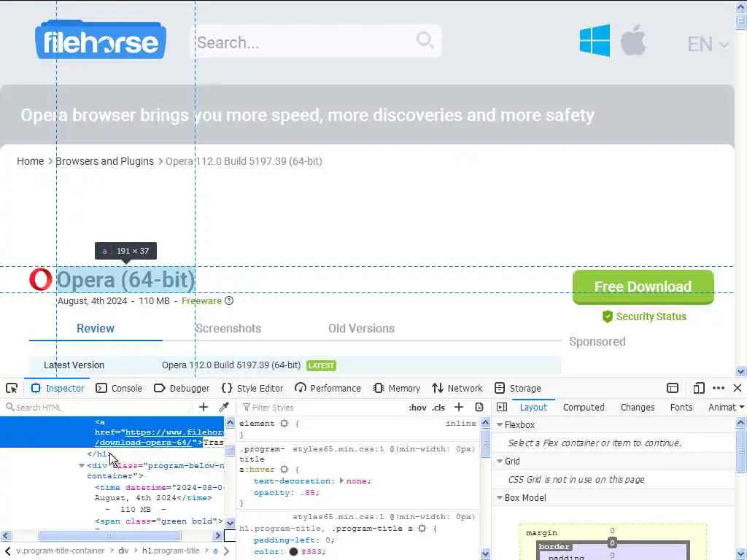Image resolution: width=747 pixels, height=560 pixels.
Task: Open Browsers and Plugins breadcrumb
Action: pyautogui.click(x=105, y=161)
